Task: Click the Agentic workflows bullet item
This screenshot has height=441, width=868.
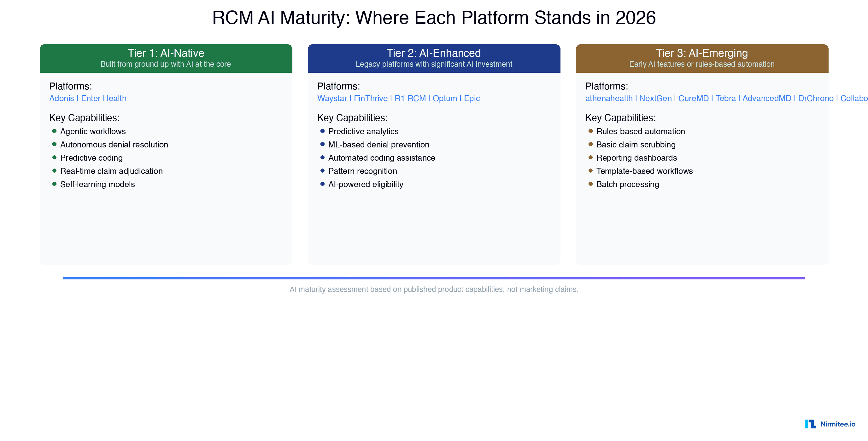Action: click(93, 131)
